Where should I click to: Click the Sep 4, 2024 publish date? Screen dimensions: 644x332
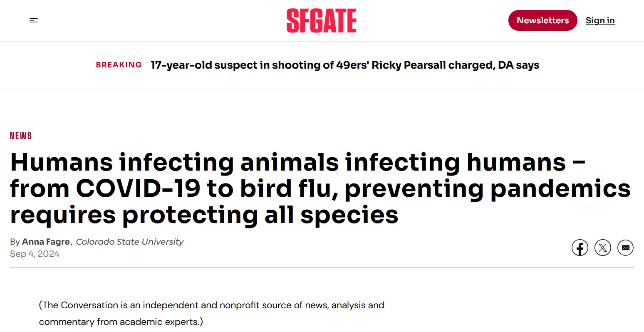[x=35, y=254]
